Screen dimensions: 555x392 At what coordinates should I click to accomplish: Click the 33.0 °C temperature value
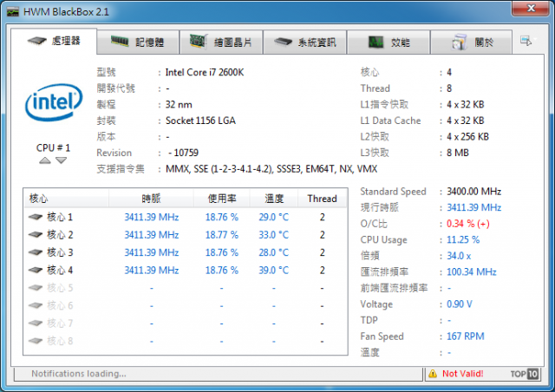tap(274, 234)
